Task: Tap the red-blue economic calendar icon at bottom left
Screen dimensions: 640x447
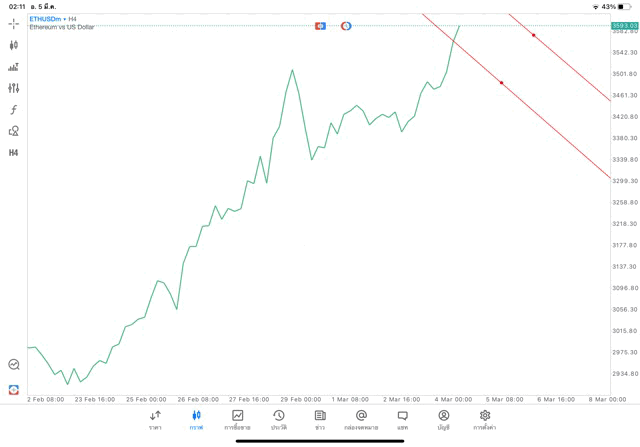Action: tap(14, 389)
